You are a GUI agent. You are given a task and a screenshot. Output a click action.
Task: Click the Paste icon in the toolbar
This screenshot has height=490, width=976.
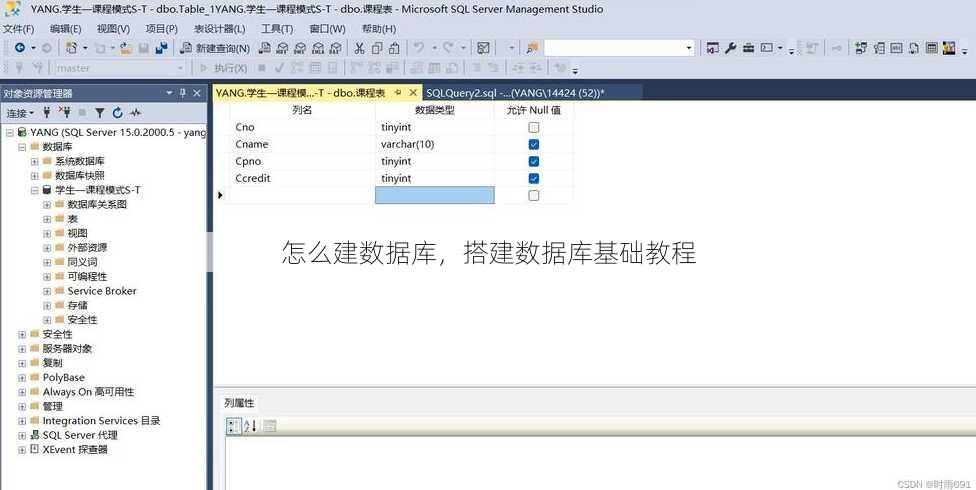(x=394, y=48)
